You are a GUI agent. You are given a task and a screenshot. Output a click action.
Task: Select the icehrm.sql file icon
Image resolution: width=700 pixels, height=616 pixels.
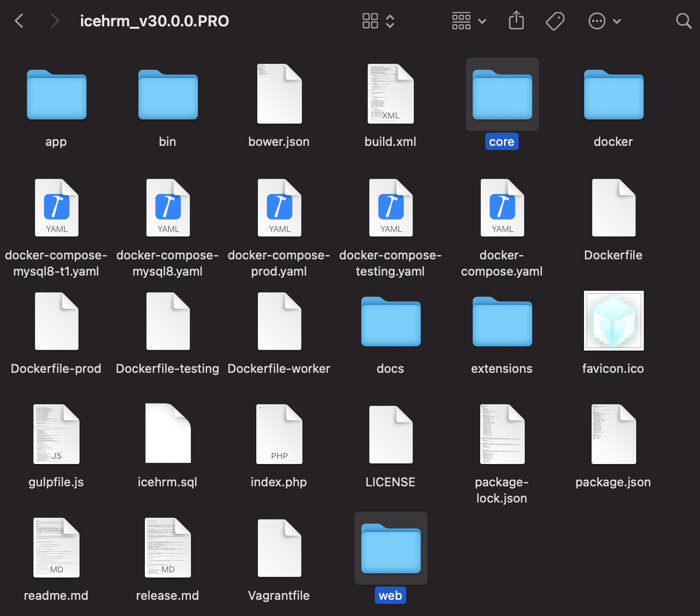tap(168, 433)
